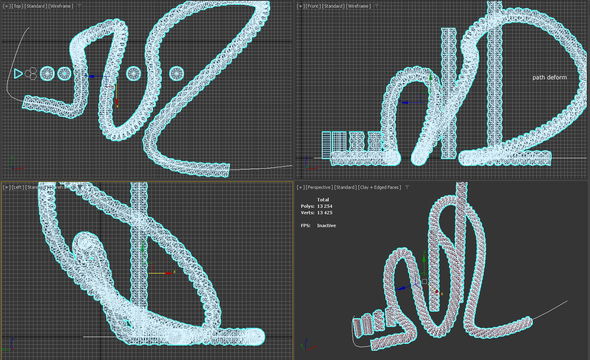
Task: Click the green Y axis arrow in Front viewport
Action: coord(431,77)
